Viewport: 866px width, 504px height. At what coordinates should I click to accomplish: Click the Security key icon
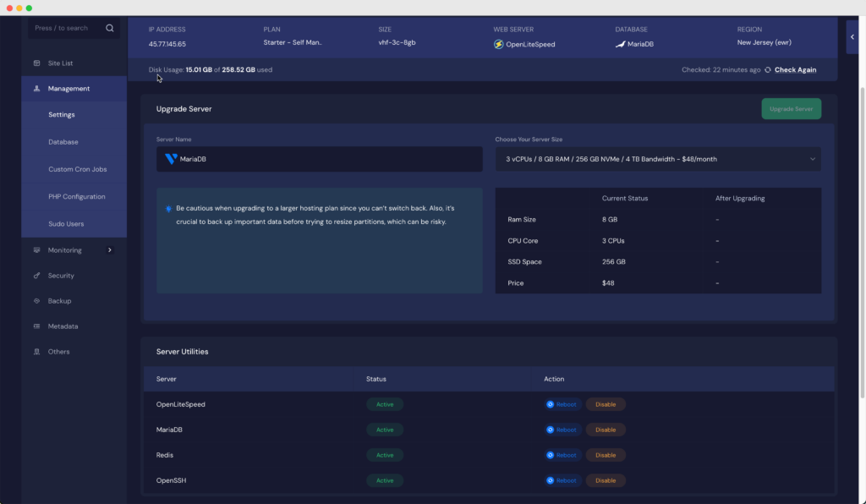tap(36, 276)
